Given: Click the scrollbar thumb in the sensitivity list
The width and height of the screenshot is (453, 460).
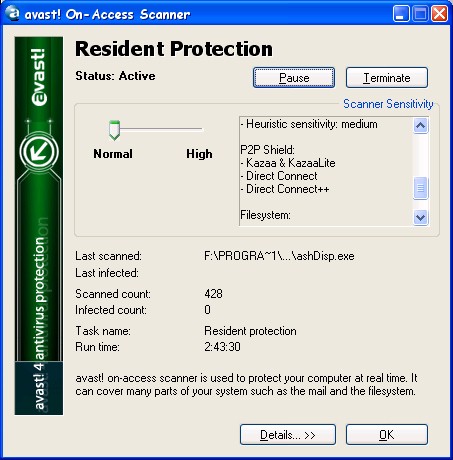Looking at the screenshot, I should point(421,188).
